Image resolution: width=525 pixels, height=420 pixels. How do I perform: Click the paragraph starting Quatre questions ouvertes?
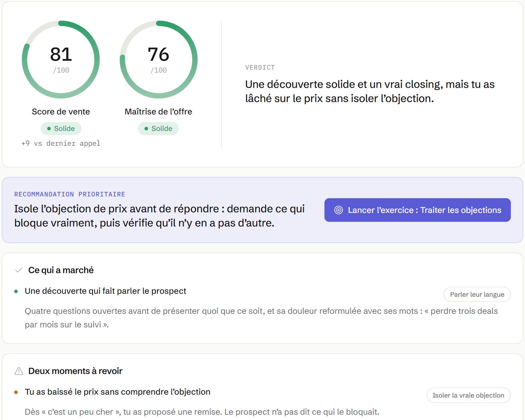pyautogui.click(x=261, y=318)
